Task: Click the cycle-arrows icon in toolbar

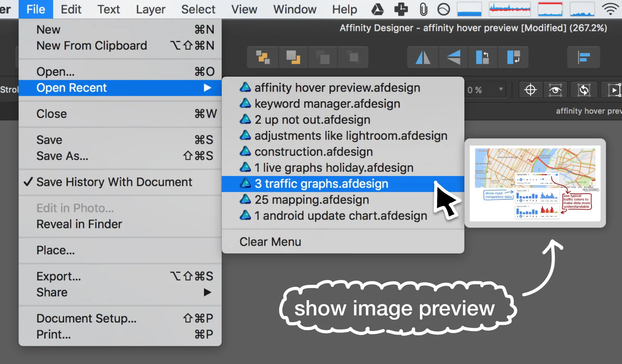Action: 584,90
